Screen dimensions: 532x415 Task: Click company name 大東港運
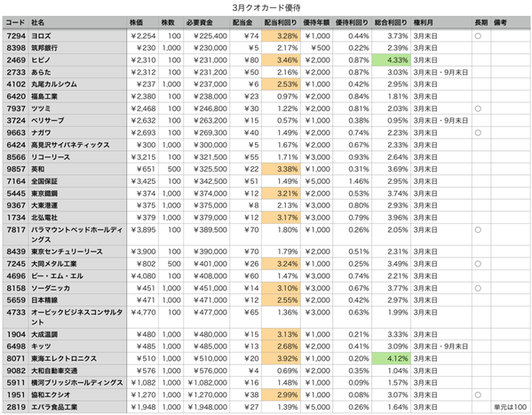tap(44, 205)
